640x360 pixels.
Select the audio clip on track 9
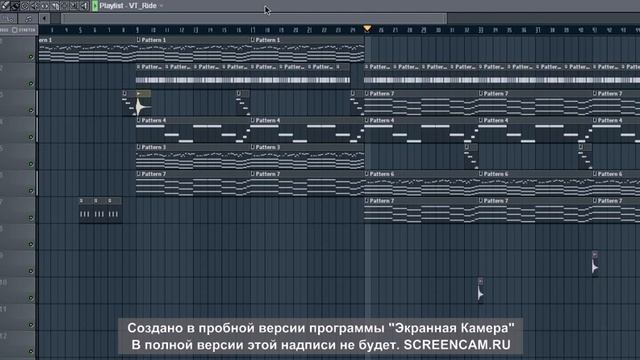[x=595, y=264]
